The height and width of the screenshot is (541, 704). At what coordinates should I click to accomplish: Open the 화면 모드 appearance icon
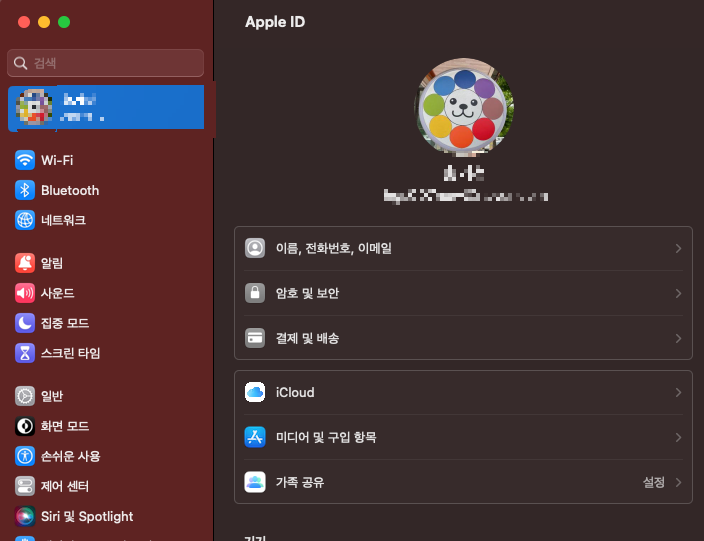pyautogui.click(x=25, y=426)
